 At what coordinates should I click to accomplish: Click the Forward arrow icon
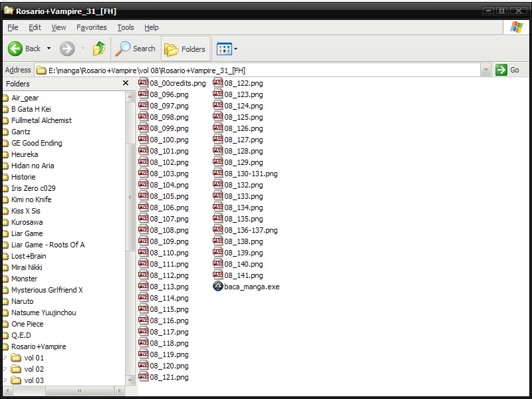67,49
